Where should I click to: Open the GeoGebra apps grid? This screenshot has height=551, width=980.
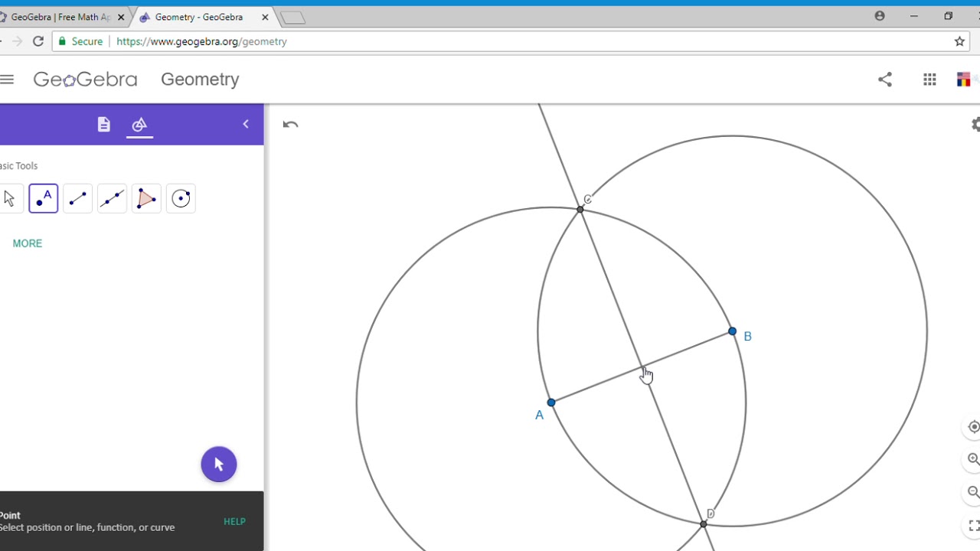click(929, 79)
